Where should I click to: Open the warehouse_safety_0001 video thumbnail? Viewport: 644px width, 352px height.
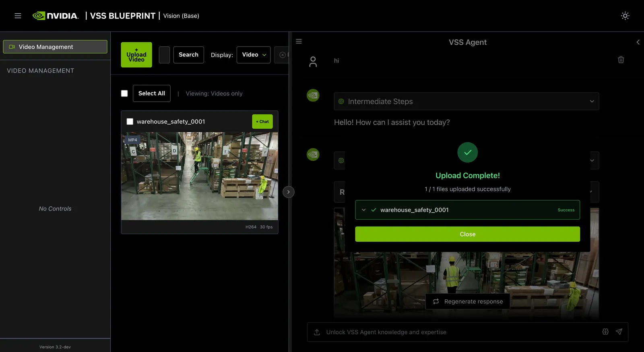pos(200,176)
